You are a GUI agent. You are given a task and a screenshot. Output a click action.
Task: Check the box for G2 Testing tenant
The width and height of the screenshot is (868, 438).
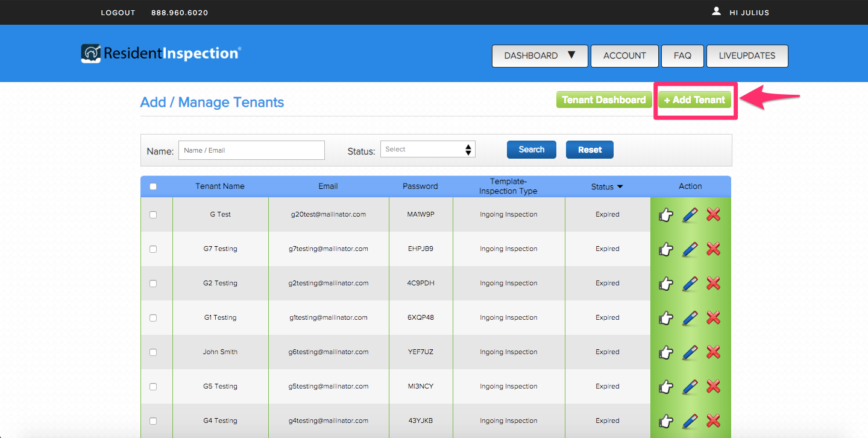(x=153, y=284)
